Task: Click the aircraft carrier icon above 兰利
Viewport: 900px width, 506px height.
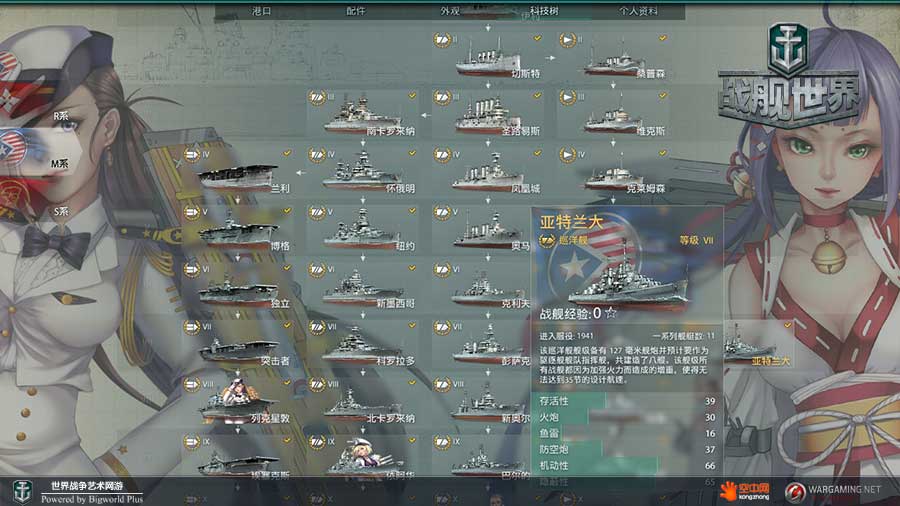Action: 192,155
